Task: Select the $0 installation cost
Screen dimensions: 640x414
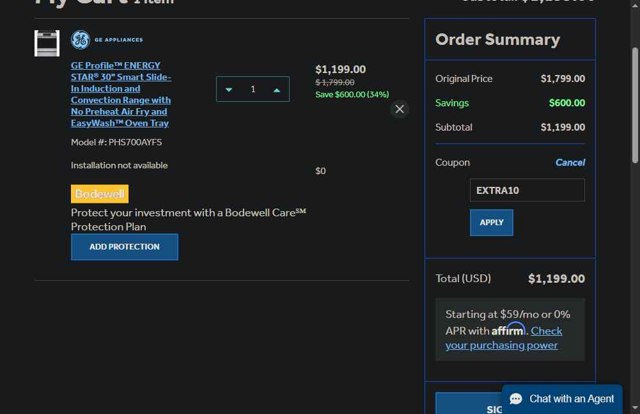Action: pyautogui.click(x=320, y=171)
